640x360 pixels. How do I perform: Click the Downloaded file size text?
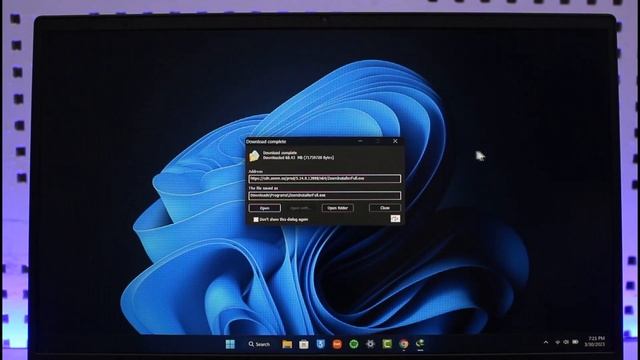pos(298,158)
